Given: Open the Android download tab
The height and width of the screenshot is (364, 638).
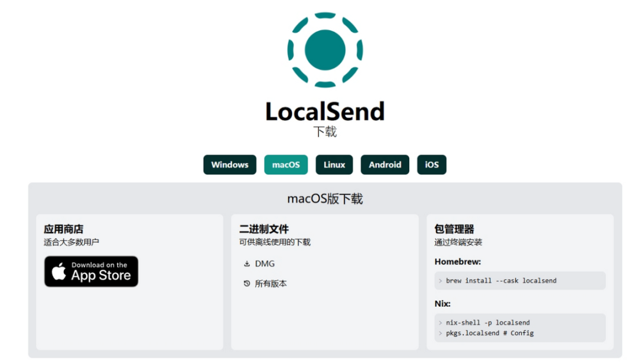Looking at the screenshot, I should coord(385,165).
